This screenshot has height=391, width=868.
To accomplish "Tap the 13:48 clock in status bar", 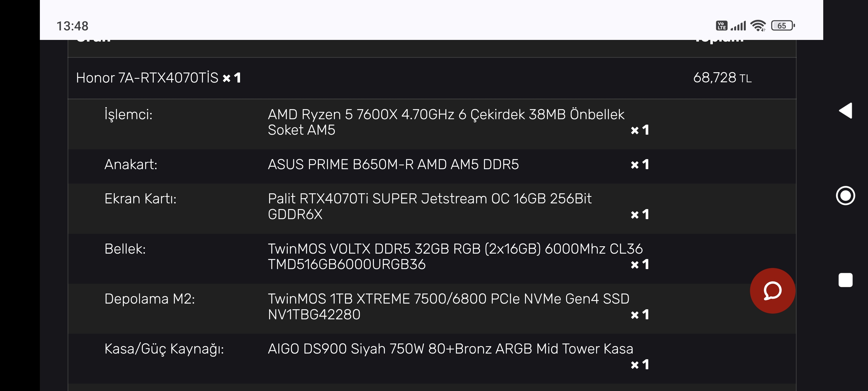I will click(72, 26).
